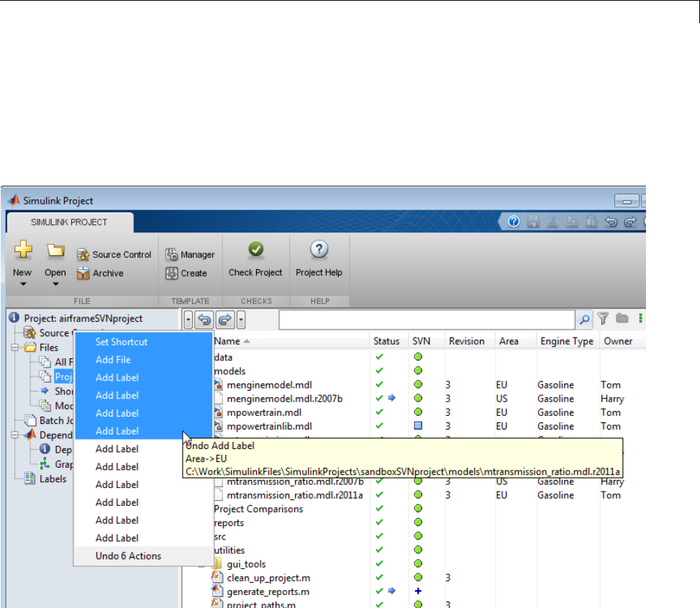Viewport: 700px width, 608px height.
Task: Click the blue help icon in quick access bar
Action: click(514, 221)
